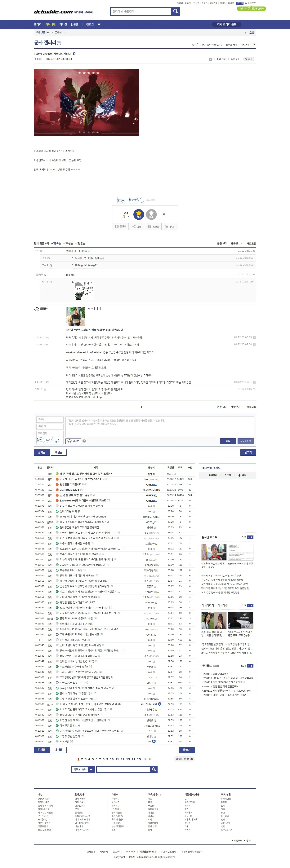Toggle 야간모드 in the footer
Image resolution: width=290 pixels, height=868 pixels.
click(237, 840)
